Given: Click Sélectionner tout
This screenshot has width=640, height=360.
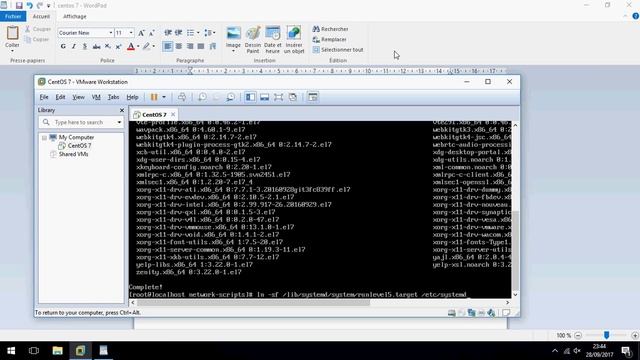Looking at the screenshot, I should tap(338, 50).
